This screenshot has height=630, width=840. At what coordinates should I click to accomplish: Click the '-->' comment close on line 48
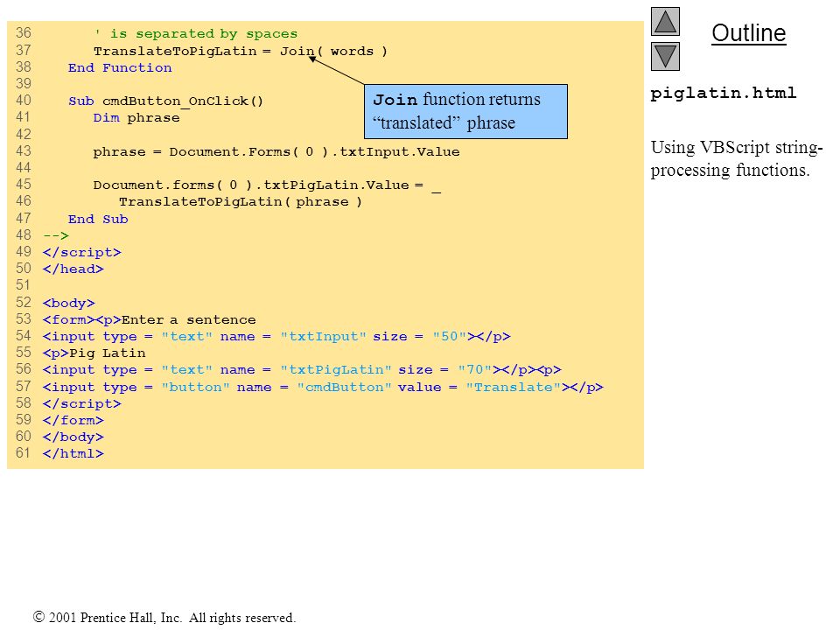click(x=56, y=235)
